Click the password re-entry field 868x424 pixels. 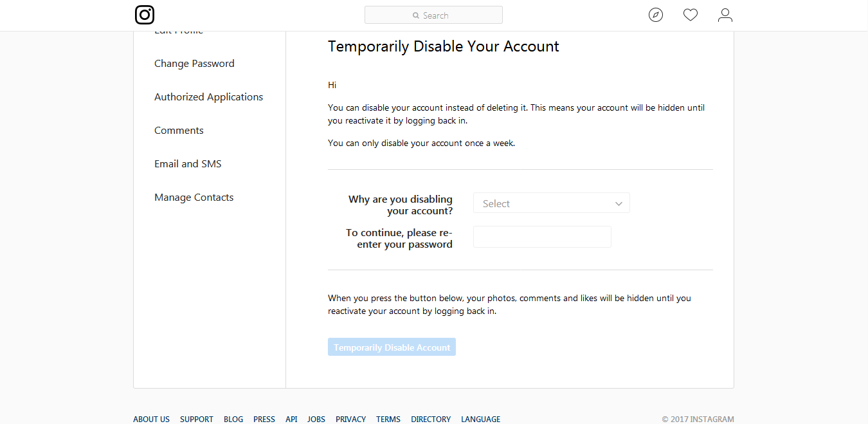pos(542,237)
